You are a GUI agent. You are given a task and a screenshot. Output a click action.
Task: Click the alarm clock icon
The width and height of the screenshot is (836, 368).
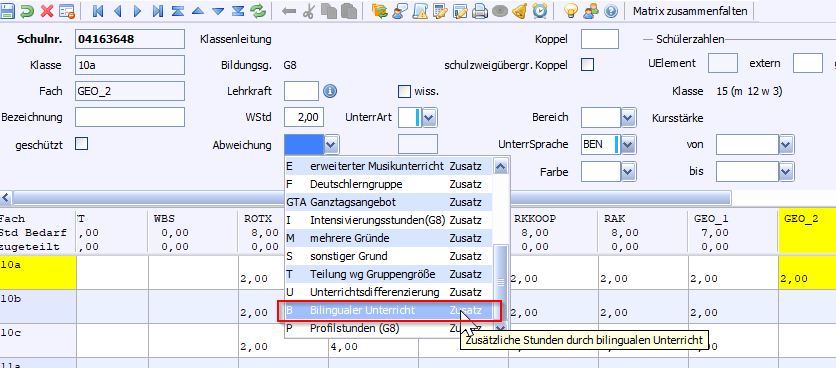pos(540,11)
